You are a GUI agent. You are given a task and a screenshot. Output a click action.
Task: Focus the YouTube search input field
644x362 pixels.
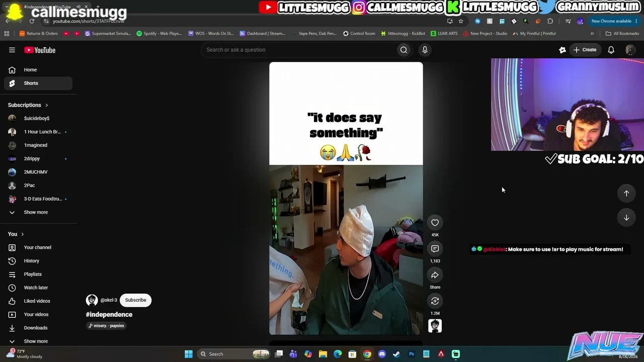[x=299, y=50]
